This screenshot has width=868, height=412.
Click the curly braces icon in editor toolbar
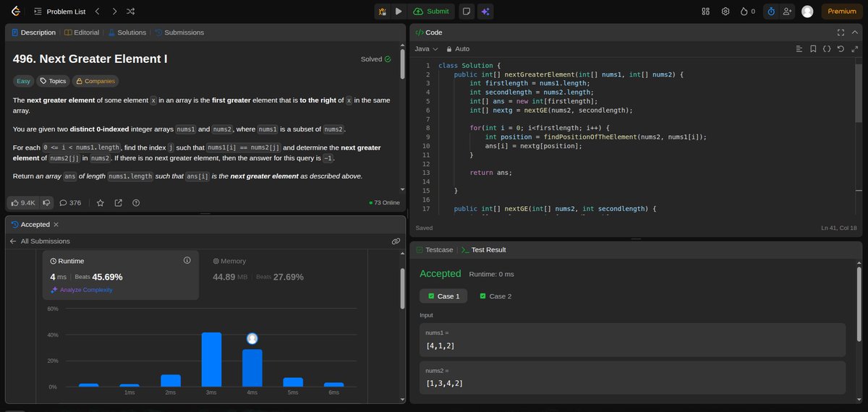point(827,48)
